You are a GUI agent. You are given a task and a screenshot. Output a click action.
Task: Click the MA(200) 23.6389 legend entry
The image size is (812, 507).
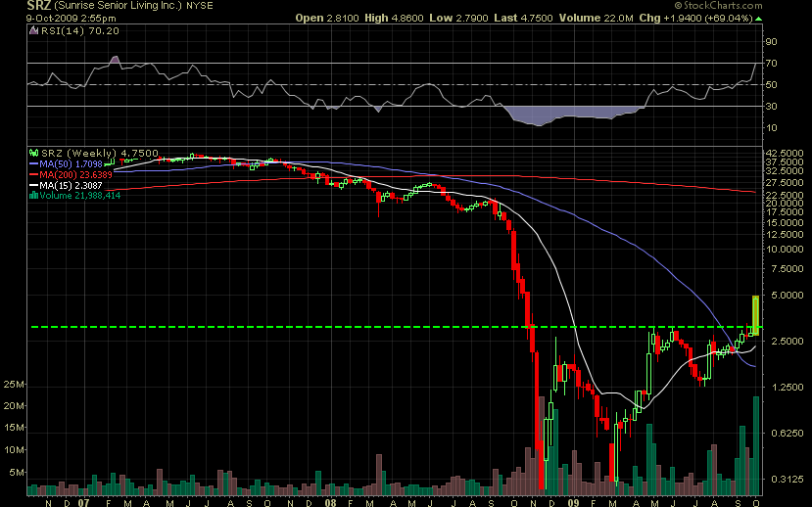tap(75, 175)
